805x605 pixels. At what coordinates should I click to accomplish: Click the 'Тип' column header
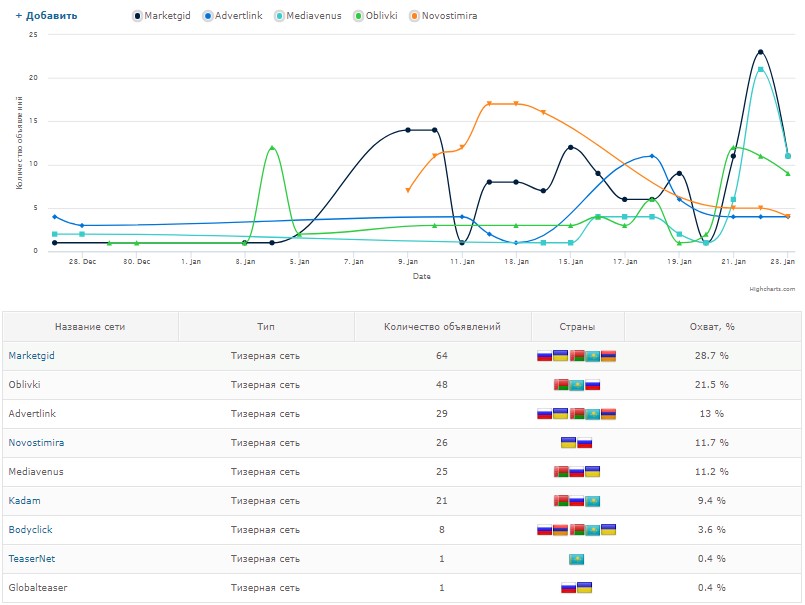point(266,327)
